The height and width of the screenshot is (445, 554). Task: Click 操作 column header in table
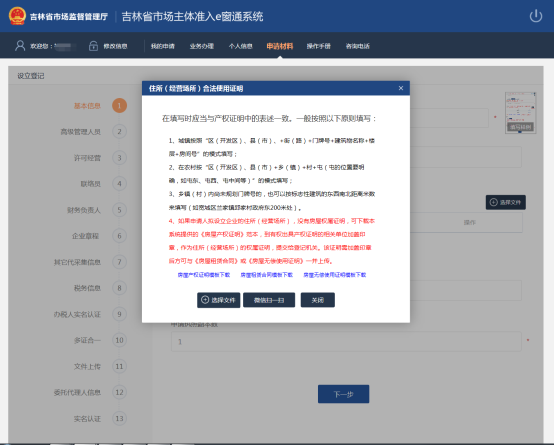[x=470, y=222]
